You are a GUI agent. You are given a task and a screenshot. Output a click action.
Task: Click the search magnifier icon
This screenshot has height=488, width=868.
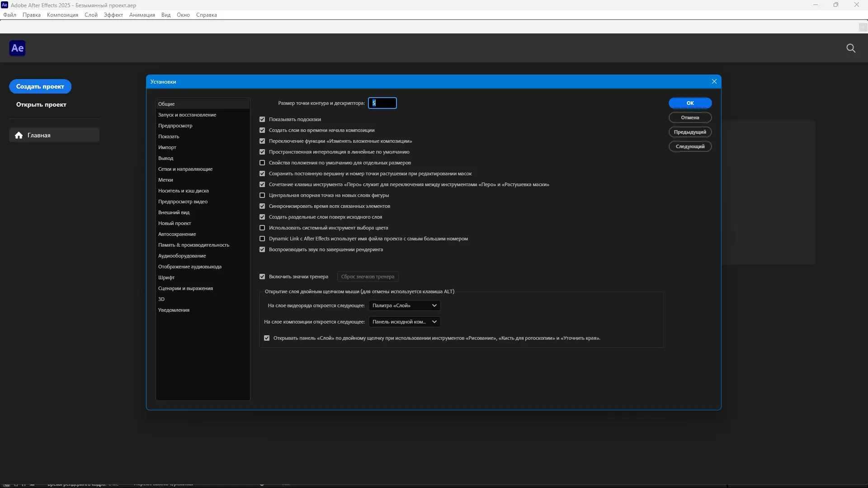850,48
